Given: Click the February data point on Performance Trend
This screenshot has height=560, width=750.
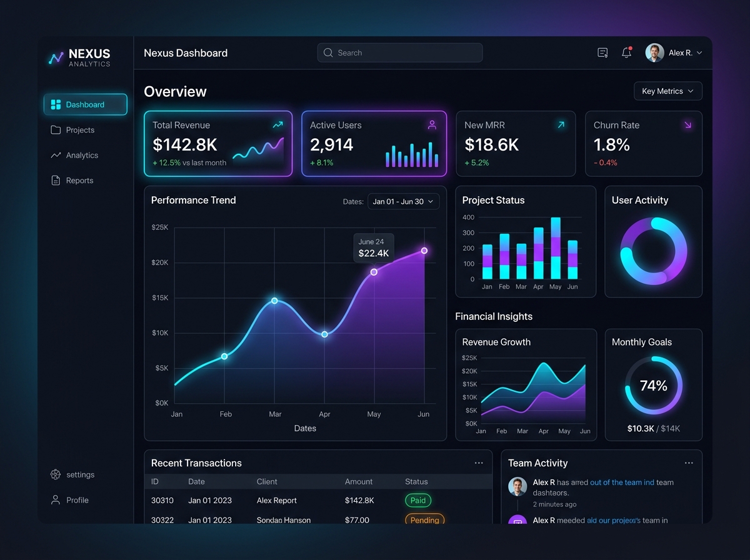Looking at the screenshot, I should click(x=224, y=356).
